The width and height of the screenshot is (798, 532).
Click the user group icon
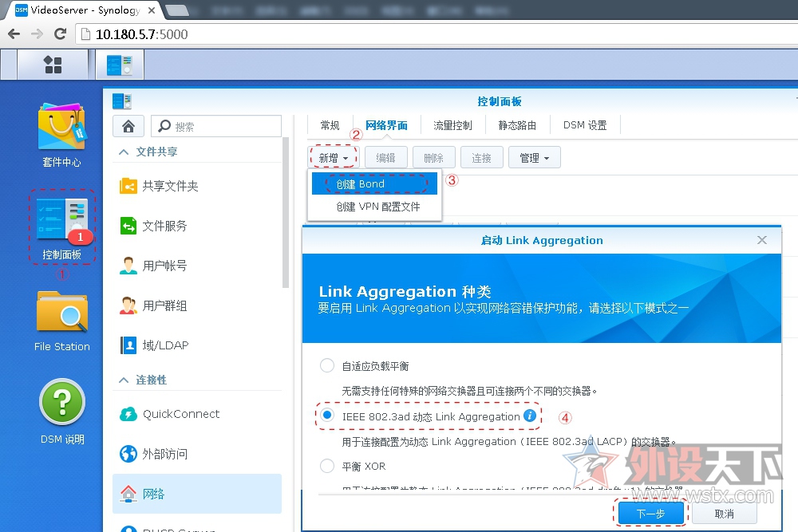(x=128, y=305)
